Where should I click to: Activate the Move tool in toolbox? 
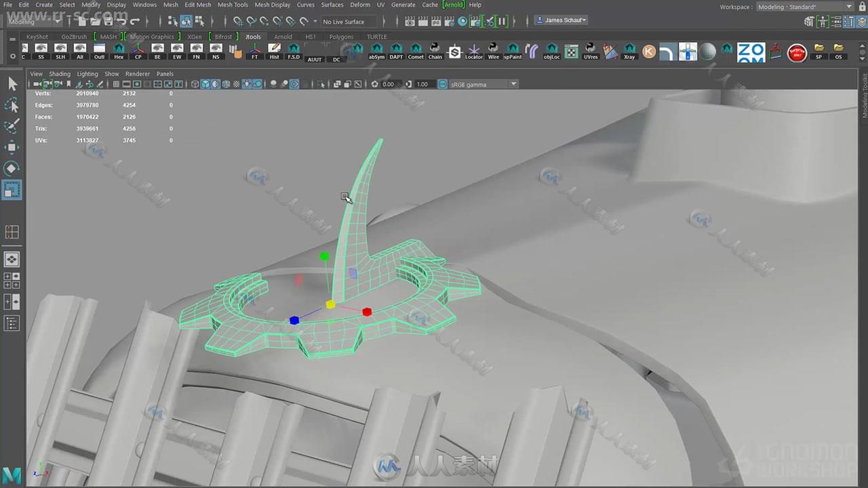coord(12,147)
